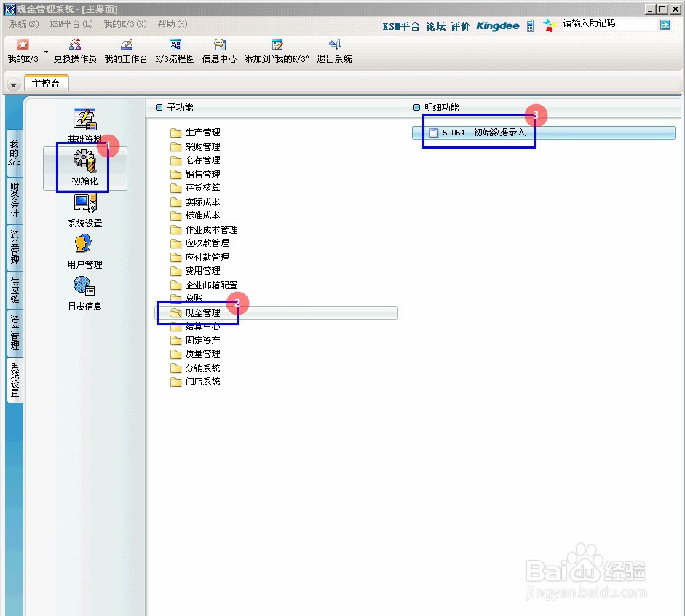The width and height of the screenshot is (685, 616).
Task: Click the colorful star icon near 助记码
Action: coord(550,25)
